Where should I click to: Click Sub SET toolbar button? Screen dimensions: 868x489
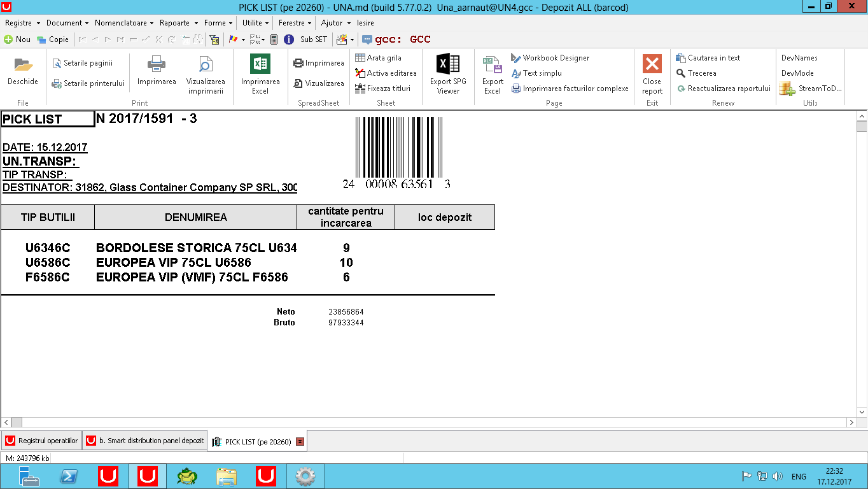[x=314, y=39]
